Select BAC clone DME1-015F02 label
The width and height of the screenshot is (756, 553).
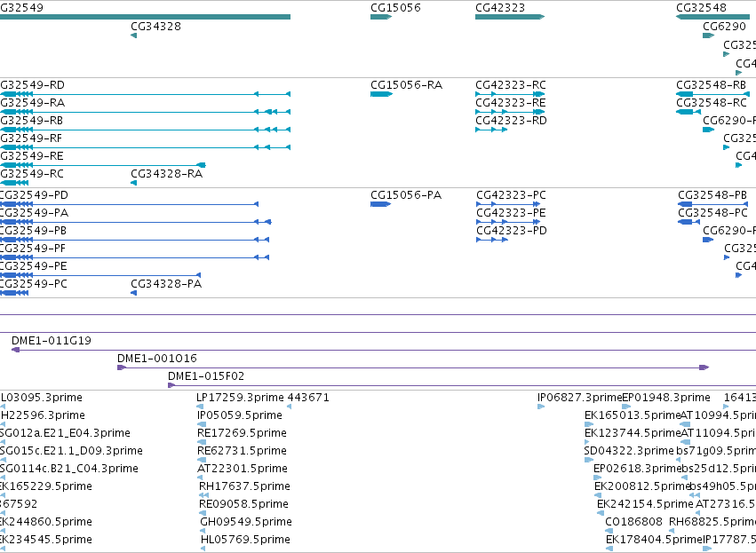pyautogui.click(x=206, y=376)
